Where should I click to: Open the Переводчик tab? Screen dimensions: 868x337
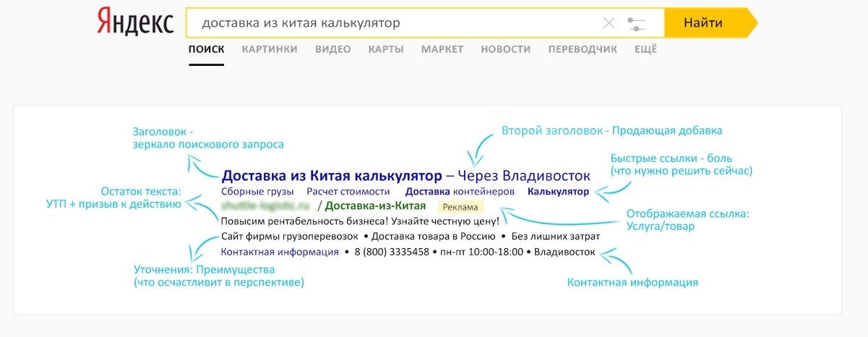point(583,49)
